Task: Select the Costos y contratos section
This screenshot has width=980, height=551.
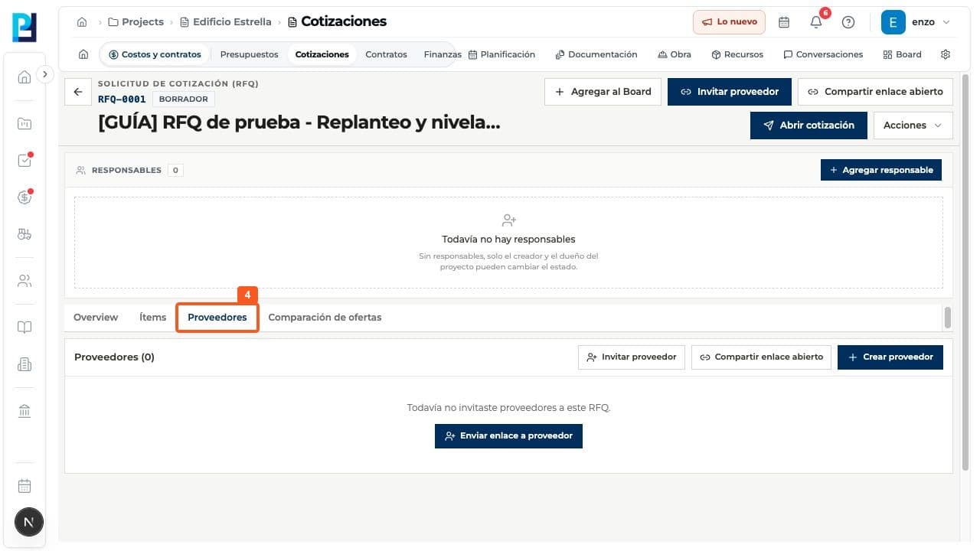Action: (x=155, y=54)
